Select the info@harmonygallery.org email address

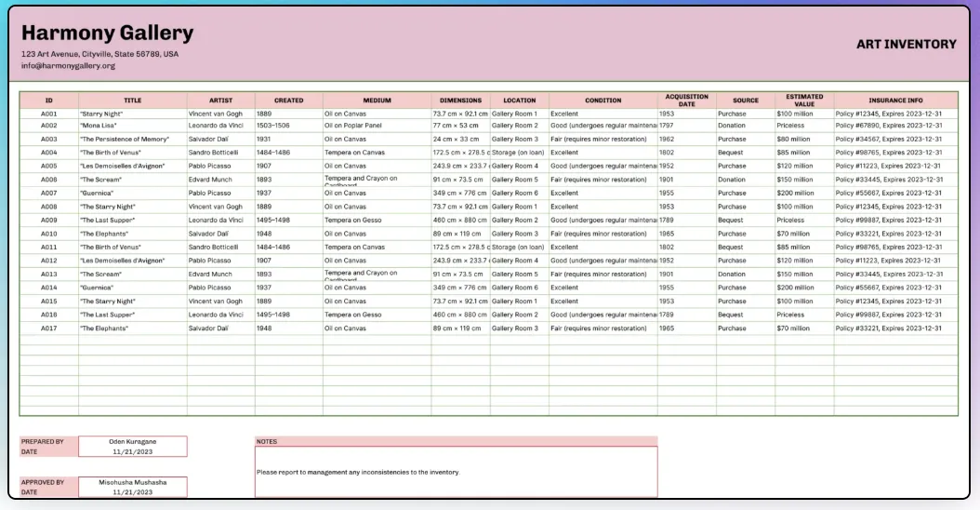(x=68, y=66)
